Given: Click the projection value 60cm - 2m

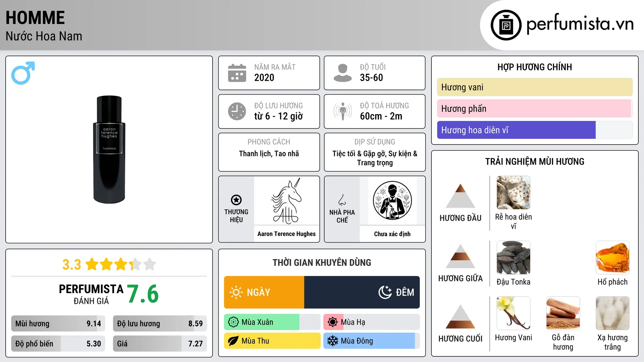Looking at the screenshot, I should pos(381,116).
